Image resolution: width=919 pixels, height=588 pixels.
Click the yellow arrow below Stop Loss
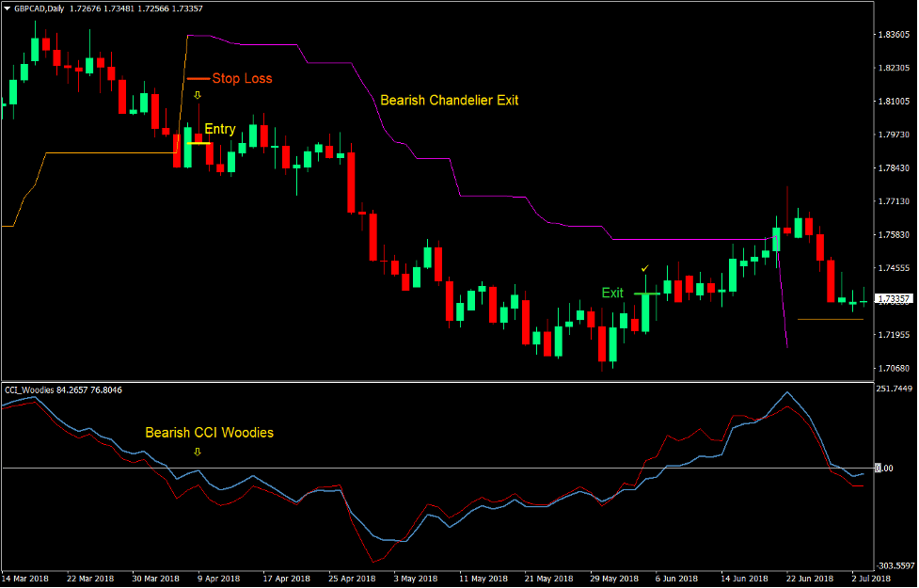tap(198, 95)
